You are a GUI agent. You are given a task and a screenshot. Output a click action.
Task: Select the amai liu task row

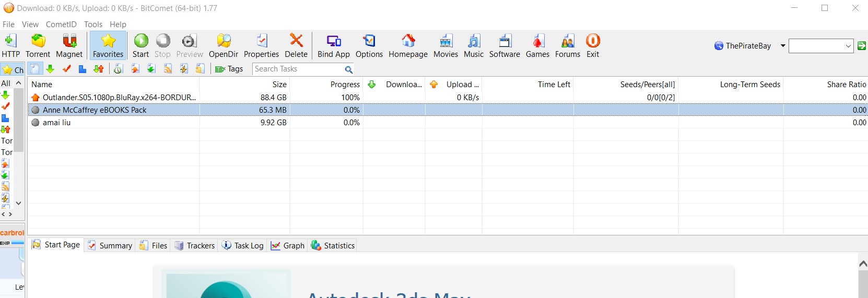tap(448, 122)
